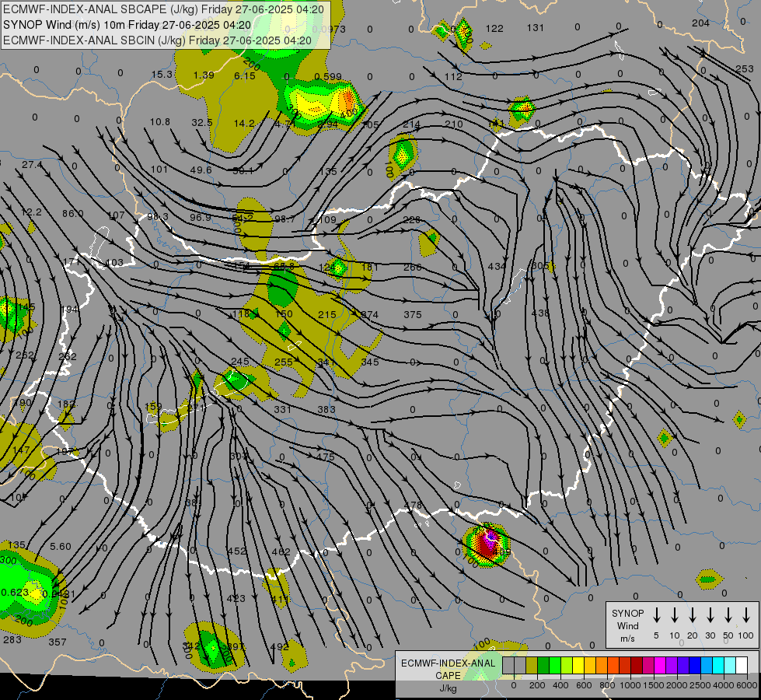Click the olive swatch in the CAPE colorbar
The image size is (761, 700).
tap(532, 665)
